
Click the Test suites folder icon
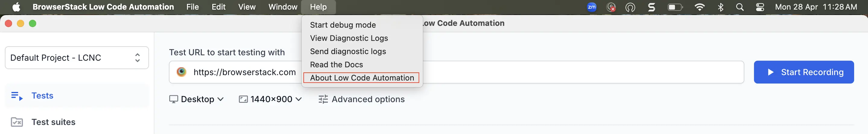(17, 122)
